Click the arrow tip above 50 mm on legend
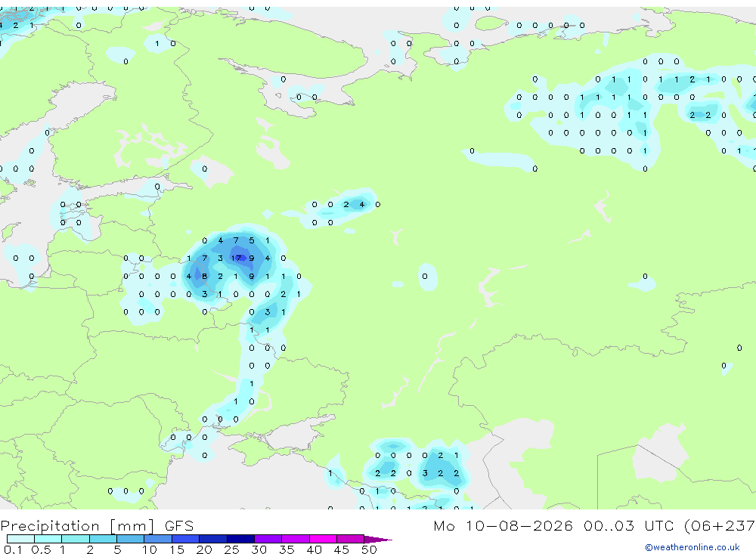Image resolution: width=756 pixels, height=554 pixels. [378, 540]
